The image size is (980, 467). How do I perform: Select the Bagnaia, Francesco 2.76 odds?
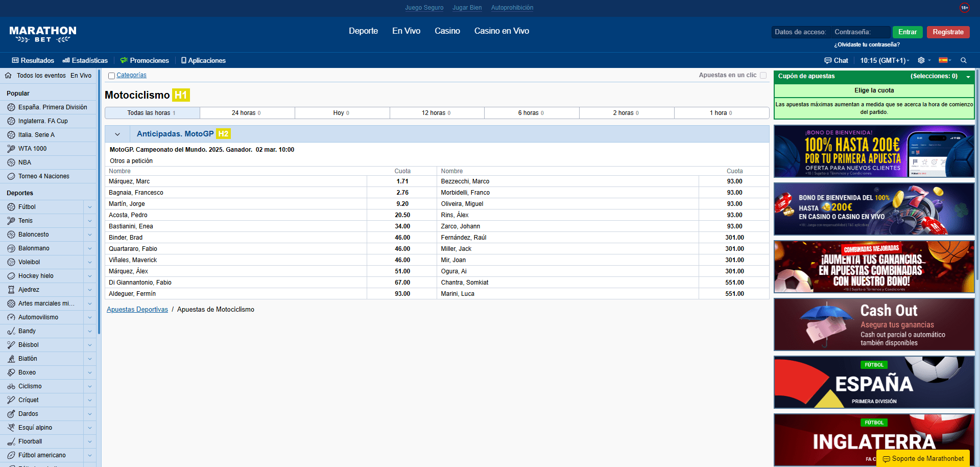point(402,193)
